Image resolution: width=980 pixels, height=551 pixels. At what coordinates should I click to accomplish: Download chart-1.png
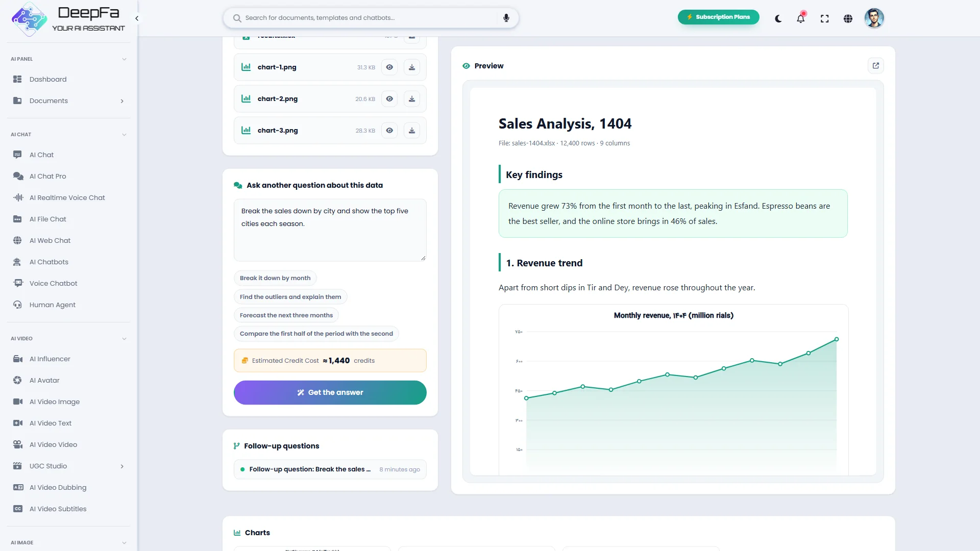pos(411,67)
